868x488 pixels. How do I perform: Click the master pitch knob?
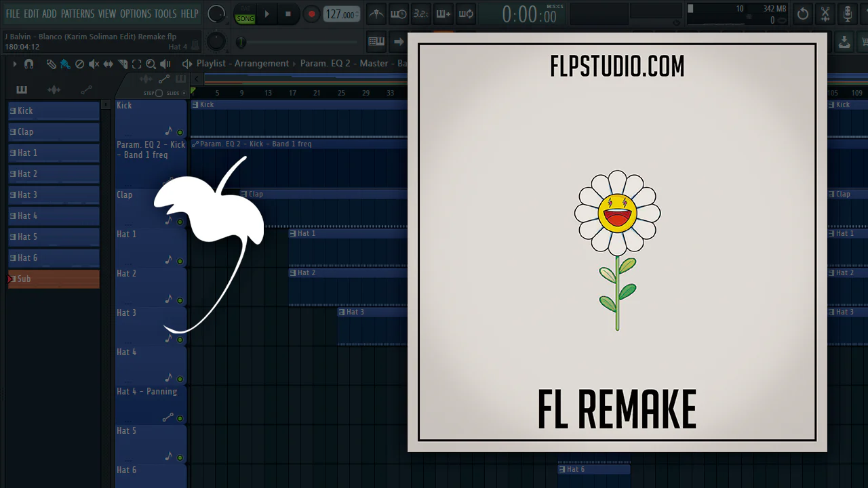(x=216, y=41)
